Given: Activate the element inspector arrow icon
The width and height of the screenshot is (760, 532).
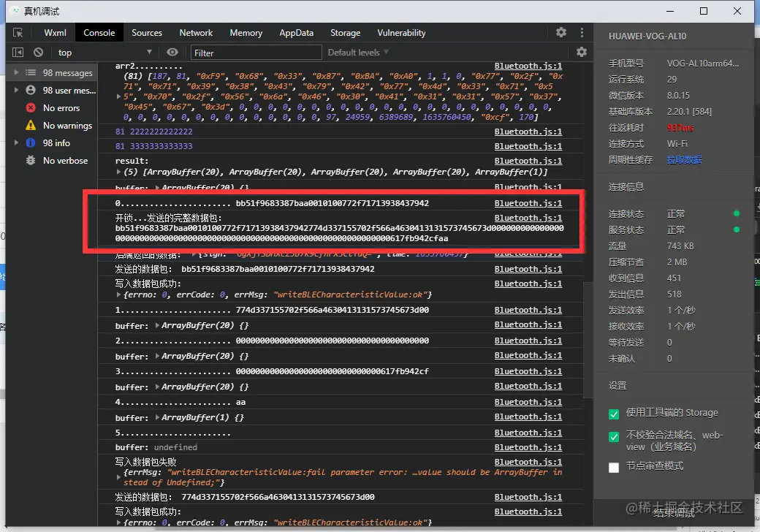Looking at the screenshot, I should point(18,33).
